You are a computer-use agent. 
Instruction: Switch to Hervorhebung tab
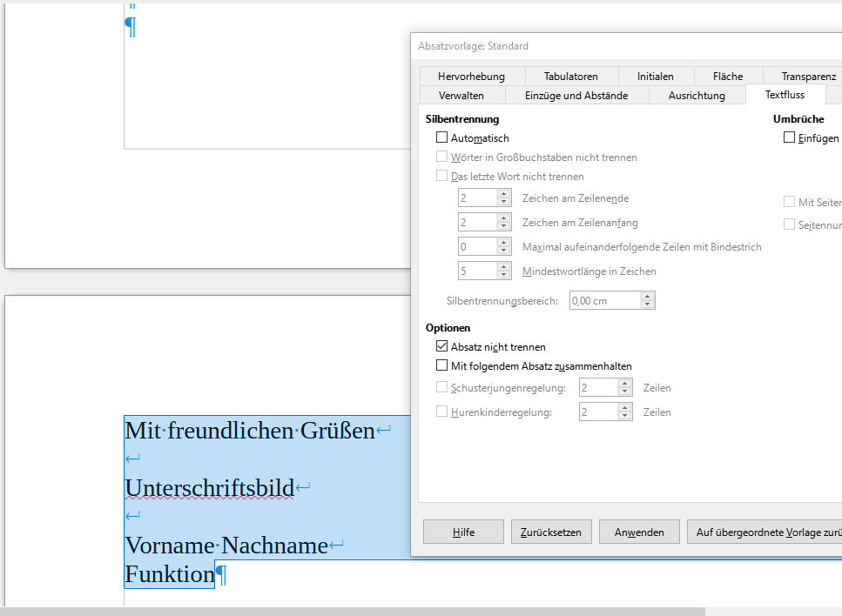click(x=471, y=77)
